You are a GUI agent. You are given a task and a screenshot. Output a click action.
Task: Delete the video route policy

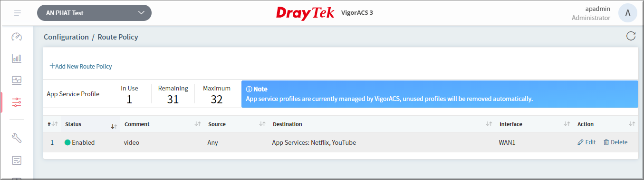point(615,142)
